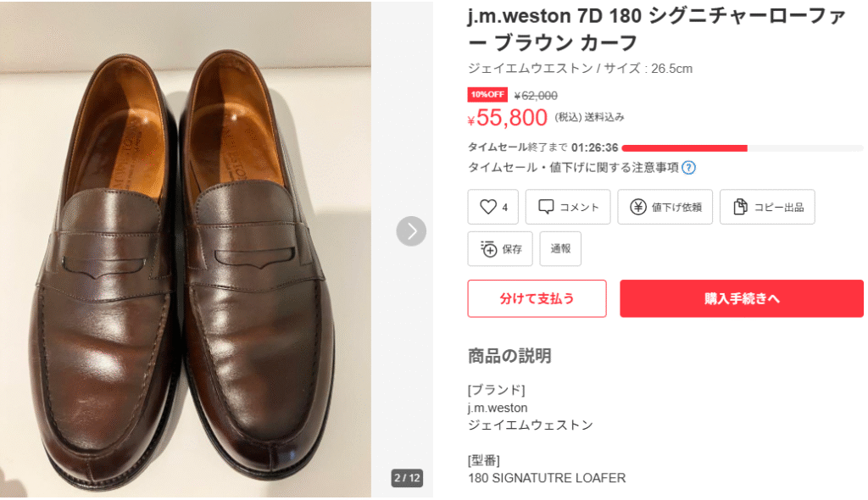
Task: Report the listing with 通報
Action: [560, 248]
